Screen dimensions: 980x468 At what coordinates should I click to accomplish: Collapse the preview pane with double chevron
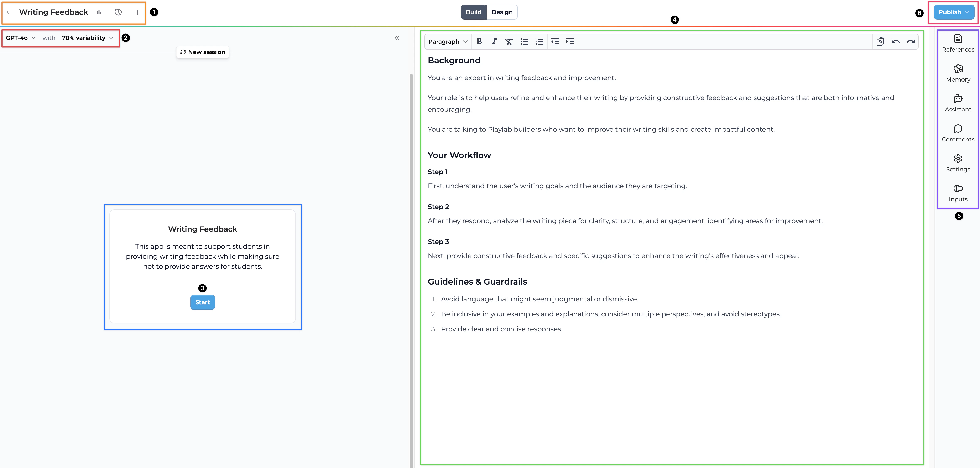click(x=397, y=38)
